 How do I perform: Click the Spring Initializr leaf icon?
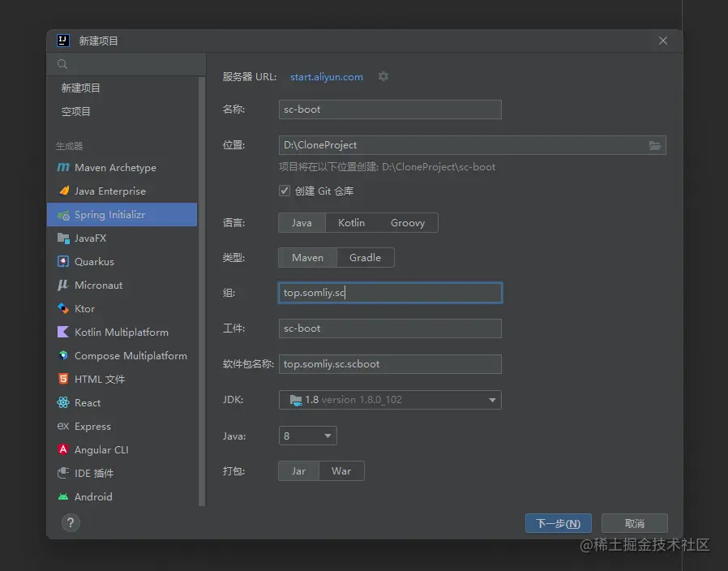pos(63,215)
